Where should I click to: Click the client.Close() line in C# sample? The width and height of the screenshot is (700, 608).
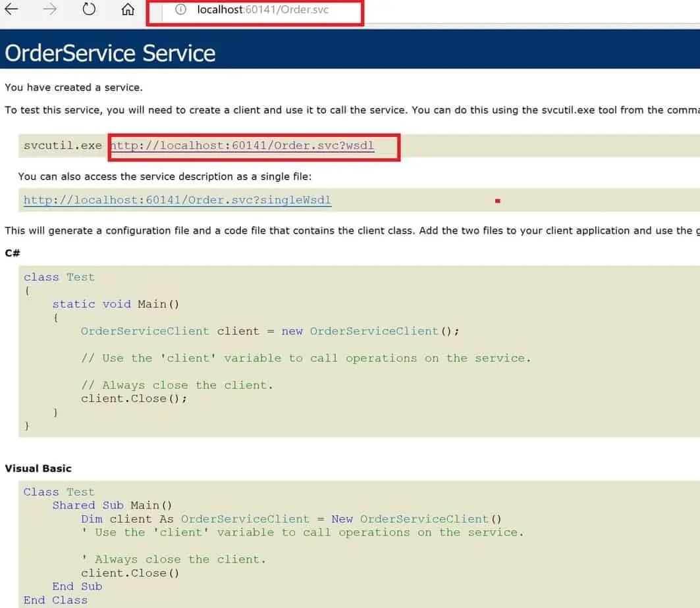pyautogui.click(x=134, y=398)
